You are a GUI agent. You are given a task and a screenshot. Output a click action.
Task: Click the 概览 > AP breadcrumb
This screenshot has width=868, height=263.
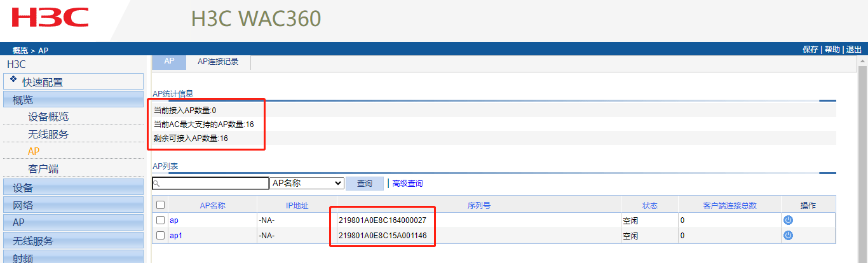(31, 50)
